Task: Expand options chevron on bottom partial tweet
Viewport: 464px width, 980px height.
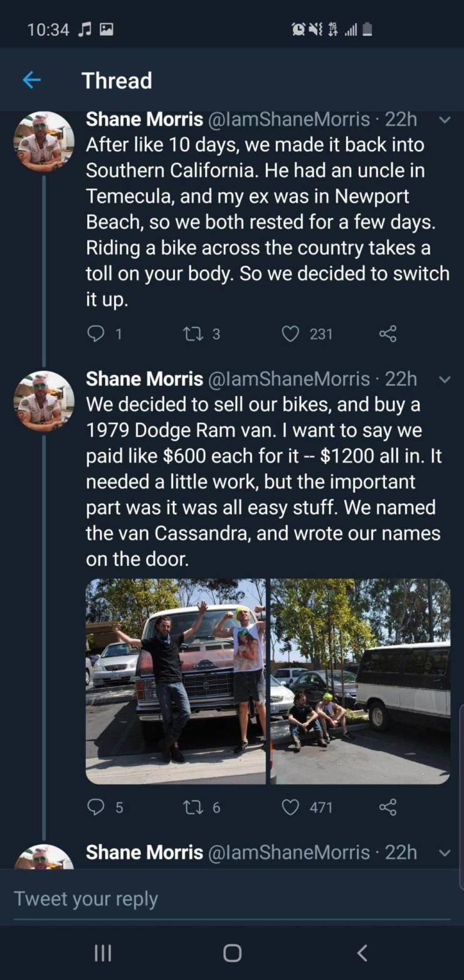Action: 445,853
